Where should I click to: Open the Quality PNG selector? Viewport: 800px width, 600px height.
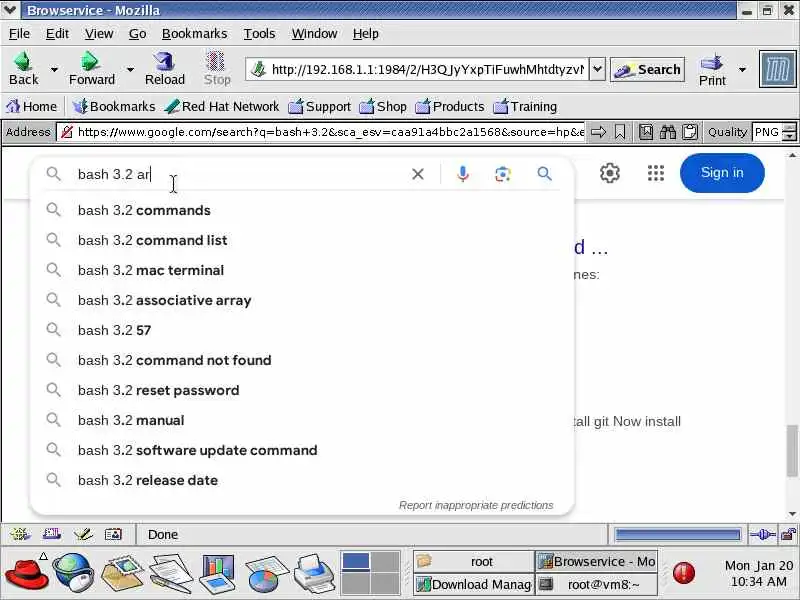pyautogui.click(x=774, y=132)
